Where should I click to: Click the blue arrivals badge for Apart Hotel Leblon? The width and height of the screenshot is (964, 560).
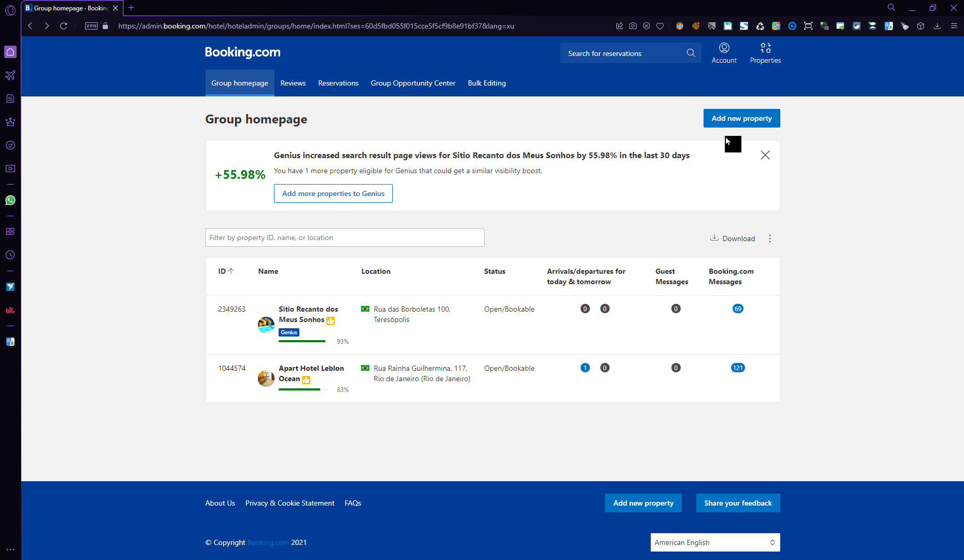585,368
